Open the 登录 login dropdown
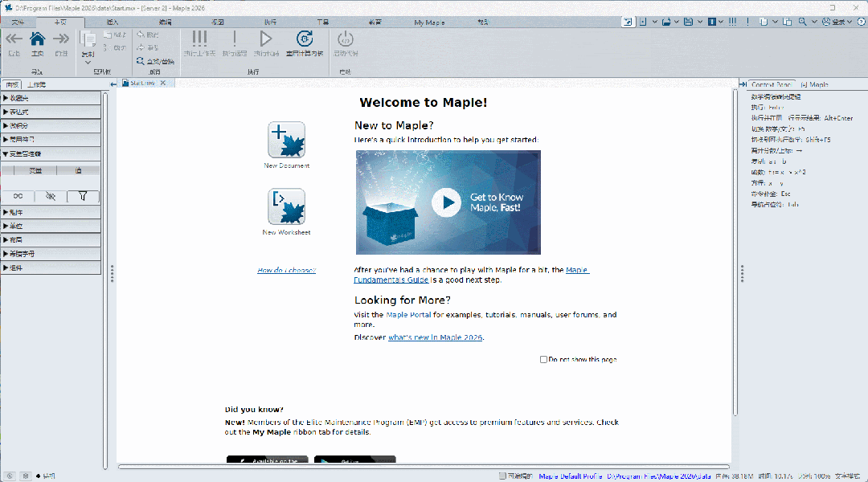The width and height of the screenshot is (868, 482). point(837,22)
